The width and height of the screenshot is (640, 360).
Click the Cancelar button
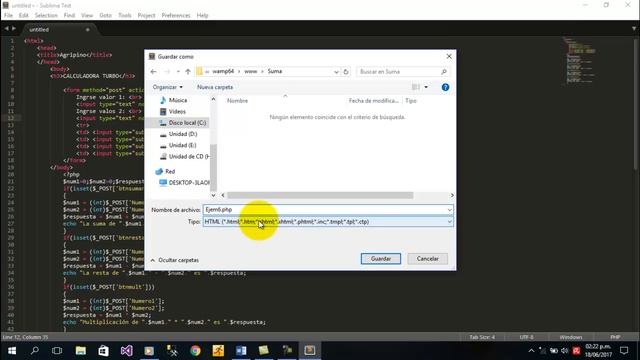pos(427,259)
